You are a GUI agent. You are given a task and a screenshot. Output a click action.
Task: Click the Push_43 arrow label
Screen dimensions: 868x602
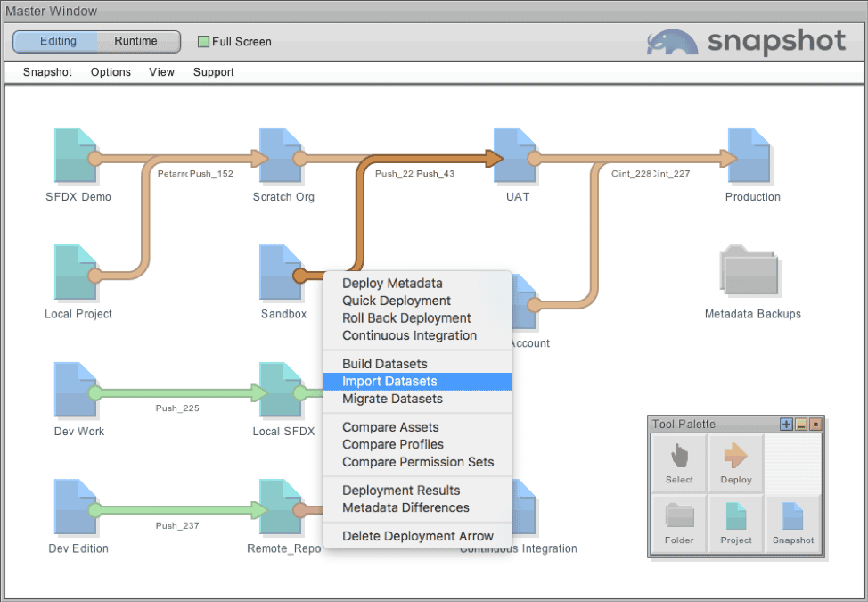(436, 174)
